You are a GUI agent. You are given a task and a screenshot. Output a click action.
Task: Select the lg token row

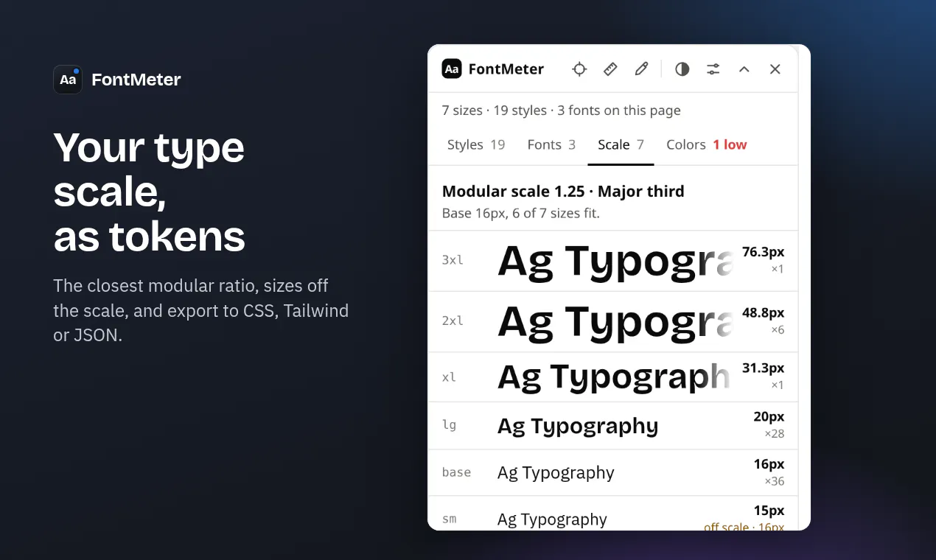pos(613,426)
